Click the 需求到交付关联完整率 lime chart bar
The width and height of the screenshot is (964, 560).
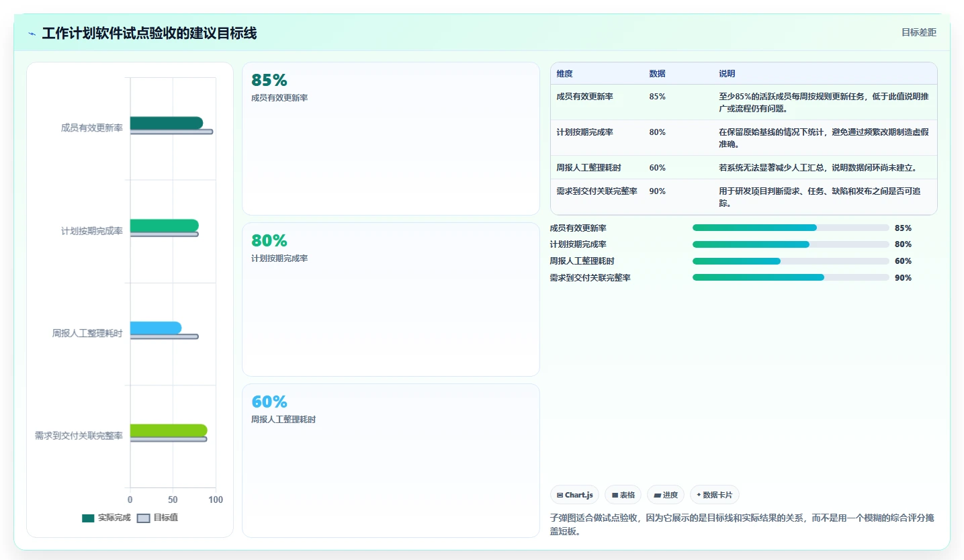click(169, 430)
